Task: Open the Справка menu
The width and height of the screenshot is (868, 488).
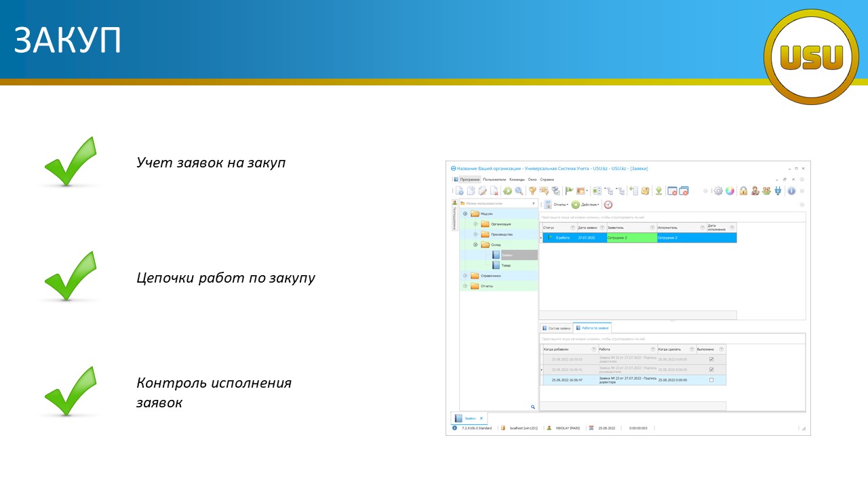Action: coord(547,179)
